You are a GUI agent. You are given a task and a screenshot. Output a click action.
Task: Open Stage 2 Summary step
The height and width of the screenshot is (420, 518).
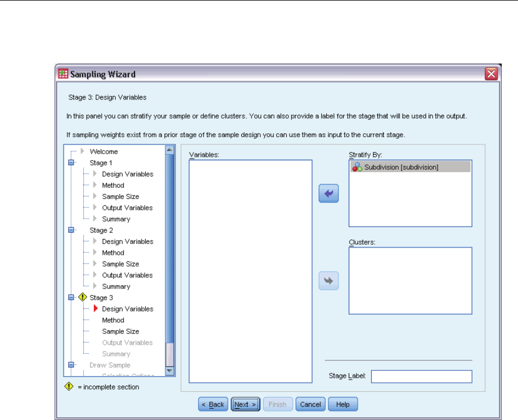pyautogui.click(x=116, y=286)
